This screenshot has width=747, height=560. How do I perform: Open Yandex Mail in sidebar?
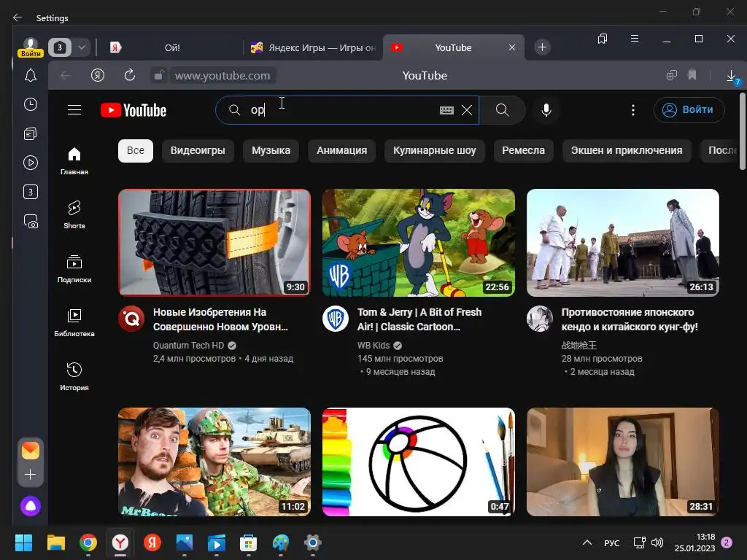[31, 451]
